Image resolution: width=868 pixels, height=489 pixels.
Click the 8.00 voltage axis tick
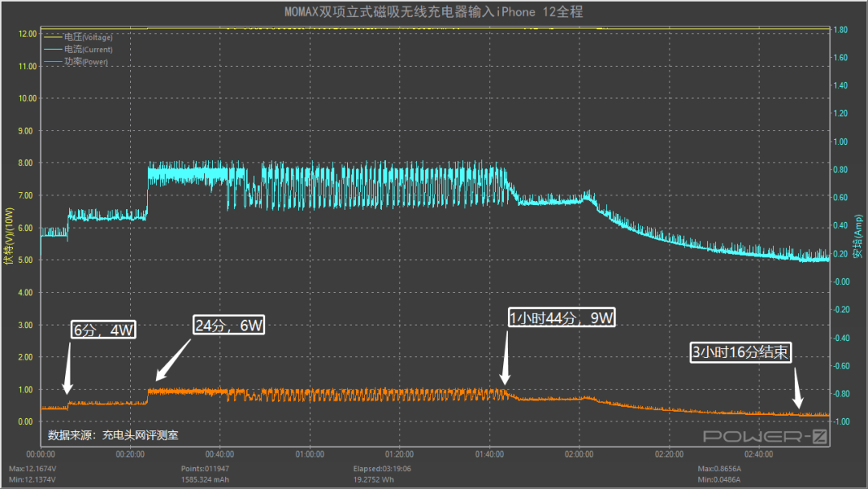coord(26,162)
